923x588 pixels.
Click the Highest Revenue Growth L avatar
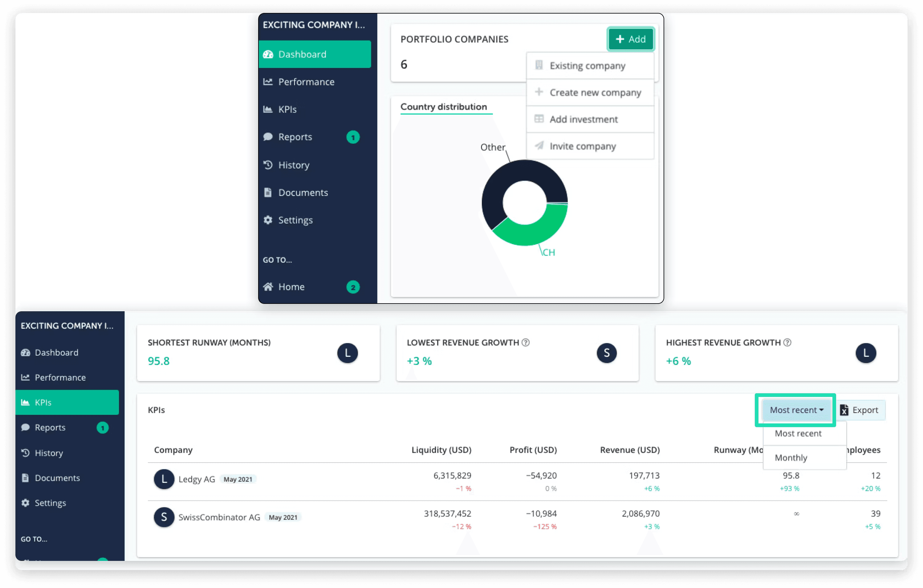click(865, 353)
